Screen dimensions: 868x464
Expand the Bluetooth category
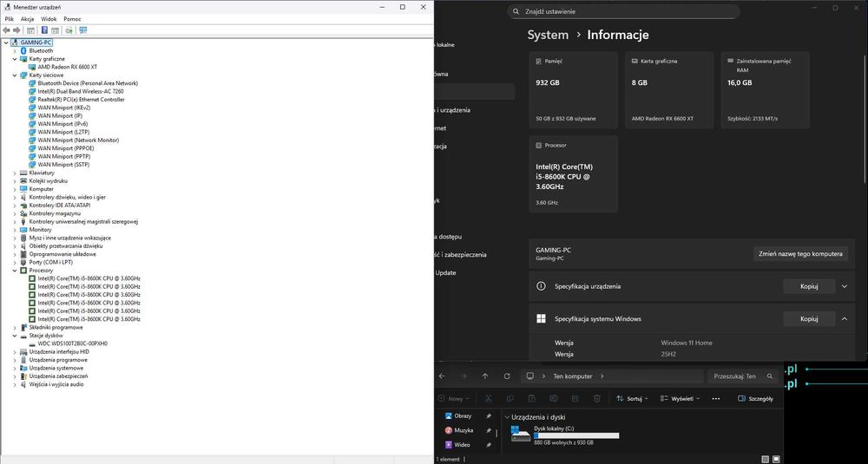coord(15,51)
